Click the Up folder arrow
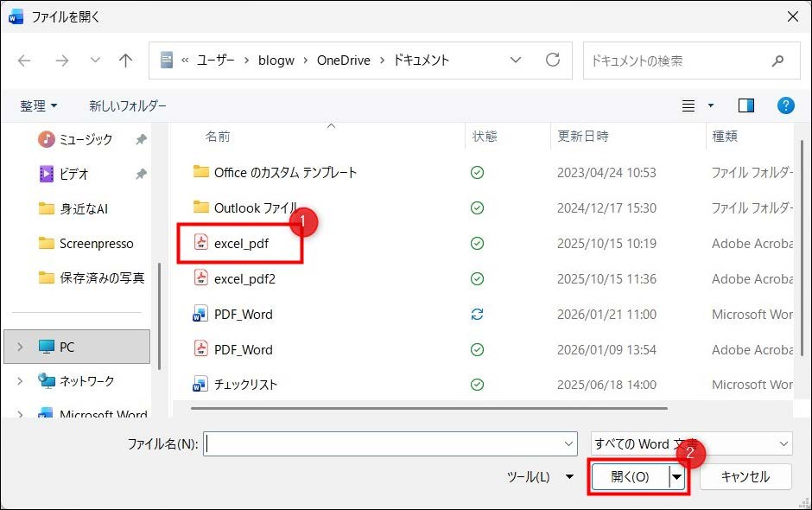 coord(126,61)
